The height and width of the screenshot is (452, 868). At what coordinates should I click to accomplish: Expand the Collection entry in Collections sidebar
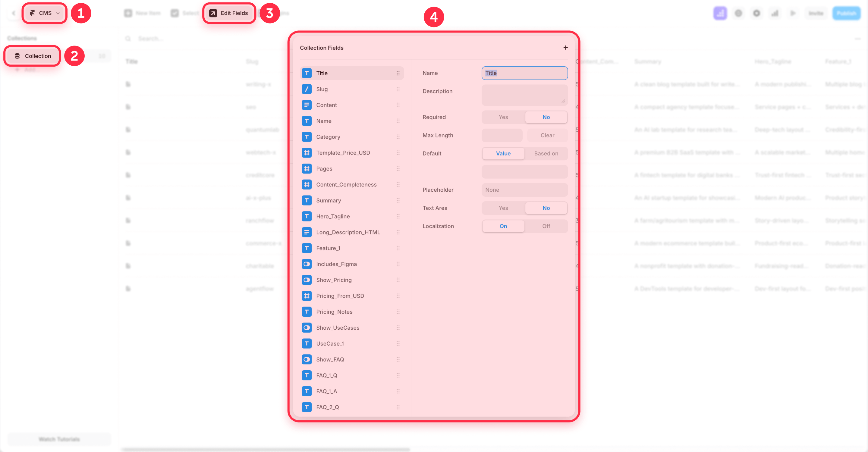pyautogui.click(x=32, y=56)
